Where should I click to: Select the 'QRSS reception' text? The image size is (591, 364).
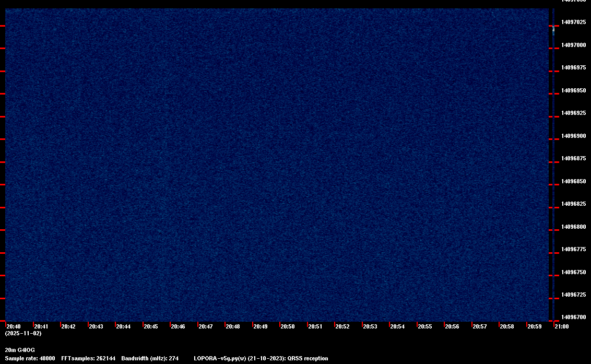coord(308,358)
